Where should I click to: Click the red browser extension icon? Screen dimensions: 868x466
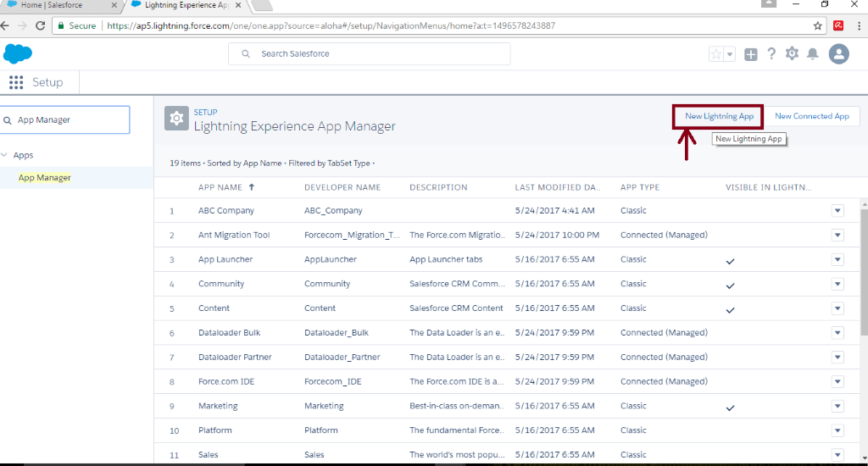click(838, 25)
